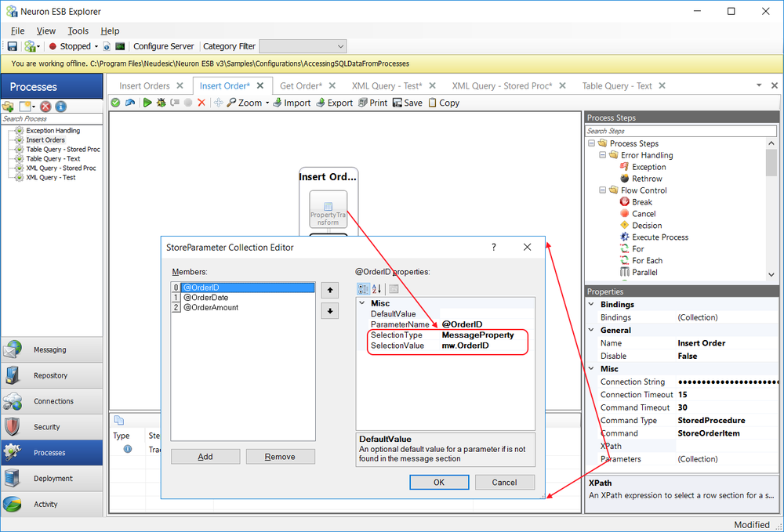Switch to the Insert Orders tab
Viewport: 784px width, 532px height.
click(144, 86)
